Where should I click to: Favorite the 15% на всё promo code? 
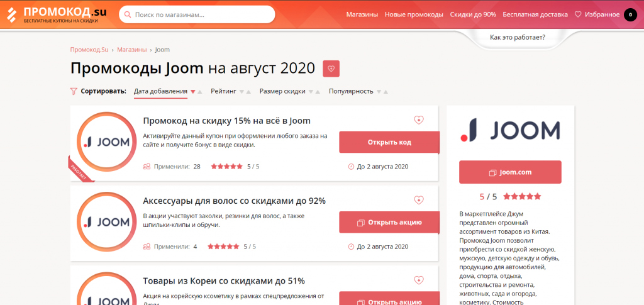(x=418, y=120)
